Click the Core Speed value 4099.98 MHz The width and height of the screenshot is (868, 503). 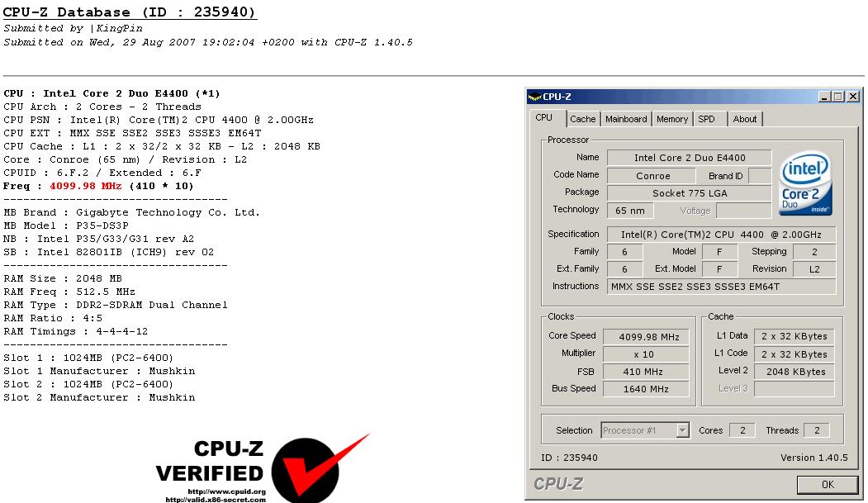click(646, 337)
